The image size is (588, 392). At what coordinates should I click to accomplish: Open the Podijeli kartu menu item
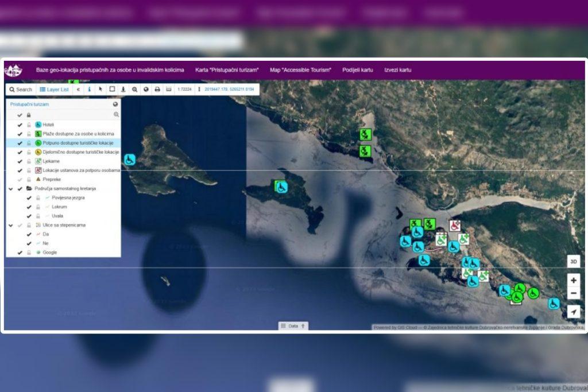(x=358, y=70)
